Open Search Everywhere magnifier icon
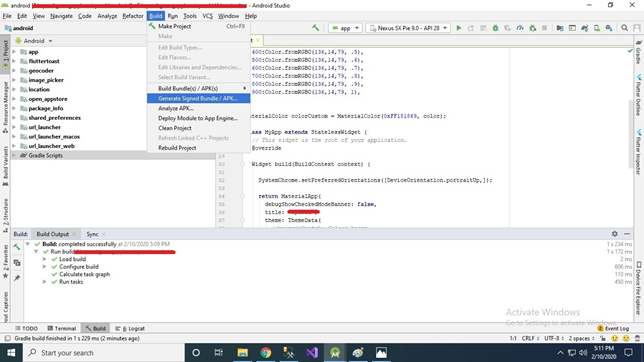644x362 pixels. click(624, 28)
